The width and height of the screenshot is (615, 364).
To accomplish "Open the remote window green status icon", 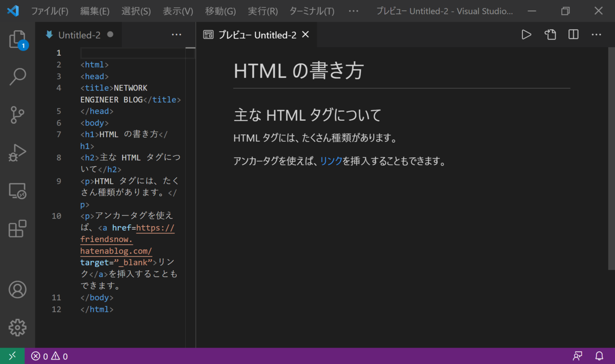I will click(x=12, y=356).
